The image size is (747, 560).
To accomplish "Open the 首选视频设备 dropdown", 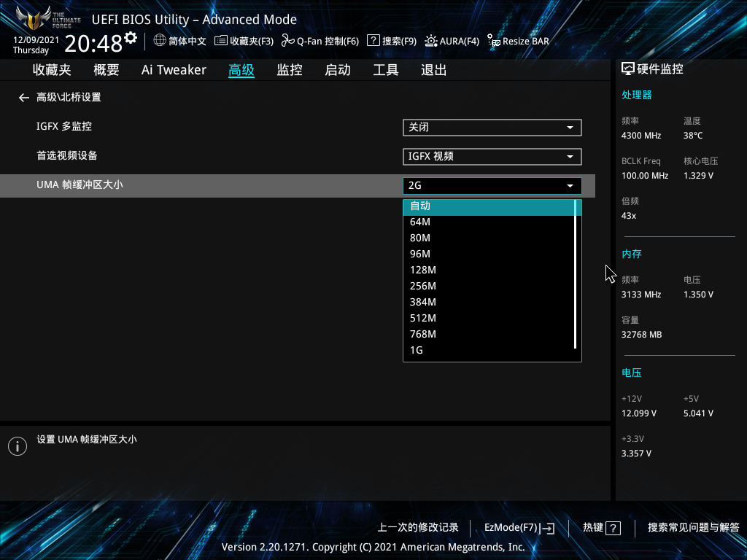I will 492,156.
